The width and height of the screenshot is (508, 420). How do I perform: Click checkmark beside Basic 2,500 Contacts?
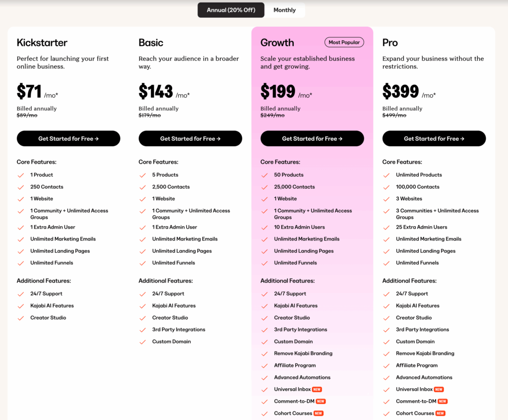pyautogui.click(x=142, y=187)
